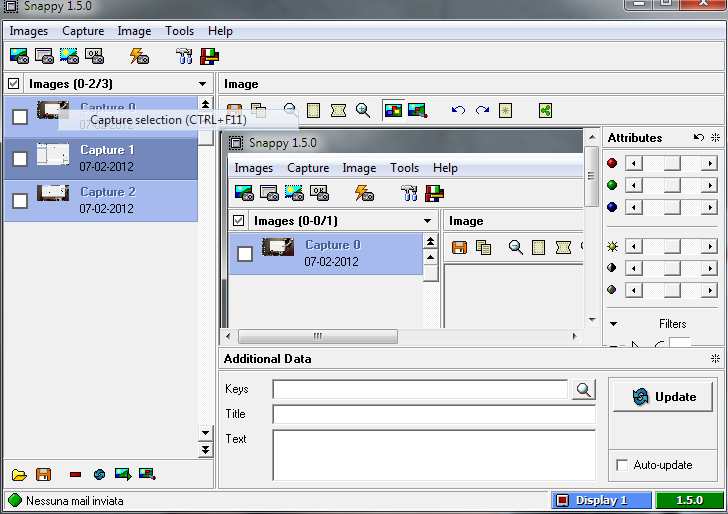Image resolution: width=728 pixels, height=514 pixels.
Task: Click the plain yellow page fit icon
Action: (x=313, y=111)
